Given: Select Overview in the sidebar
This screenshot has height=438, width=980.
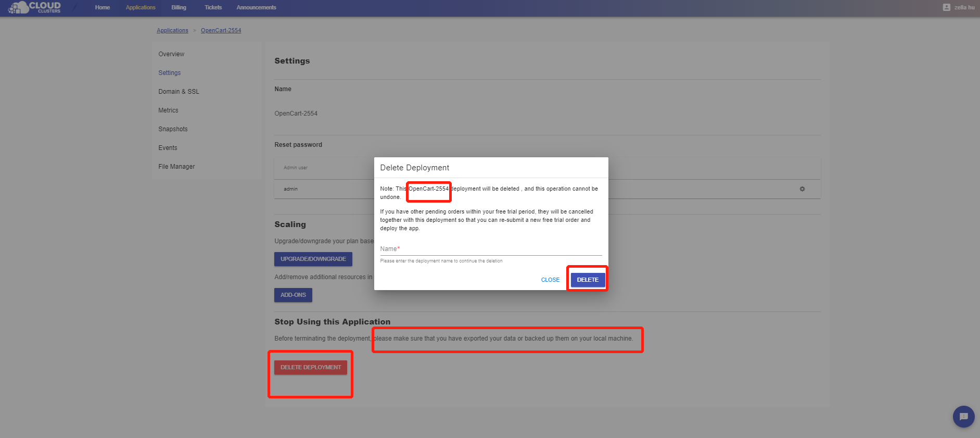Looking at the screenshot, I should 171,54.
